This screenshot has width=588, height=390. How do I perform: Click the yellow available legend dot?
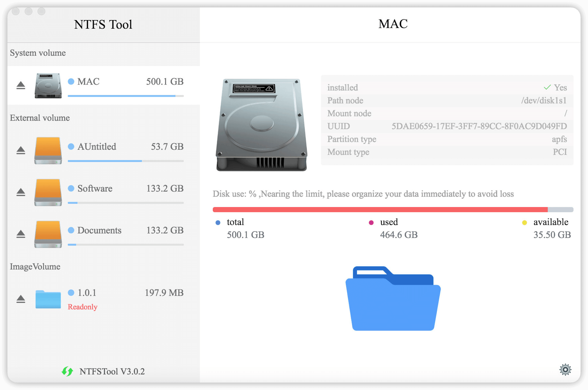524,223
